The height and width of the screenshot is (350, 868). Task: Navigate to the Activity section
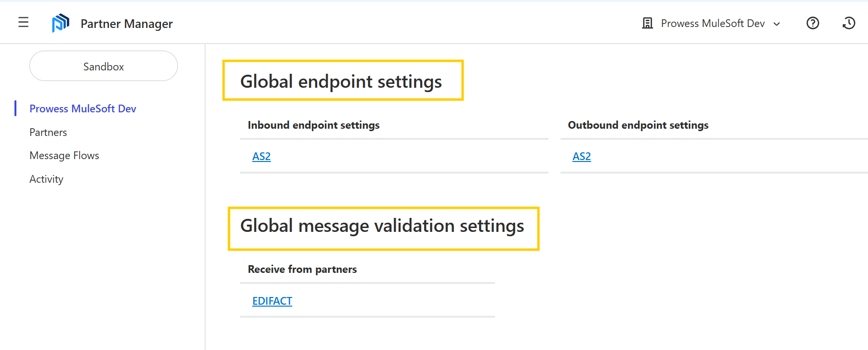point(46,179)
